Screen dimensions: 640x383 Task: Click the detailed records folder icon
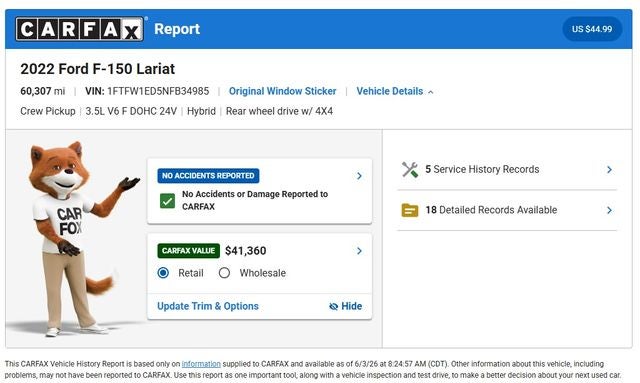click(410, 210)
